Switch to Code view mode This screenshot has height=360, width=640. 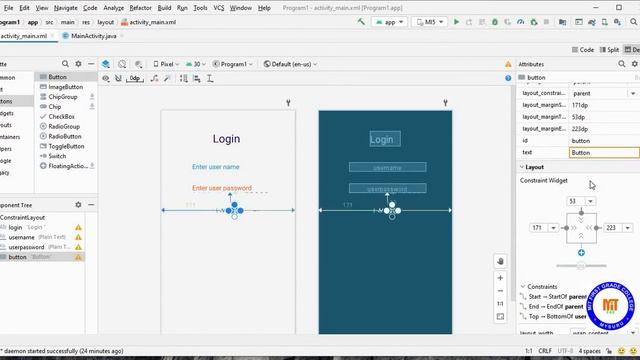click(582, 50)
